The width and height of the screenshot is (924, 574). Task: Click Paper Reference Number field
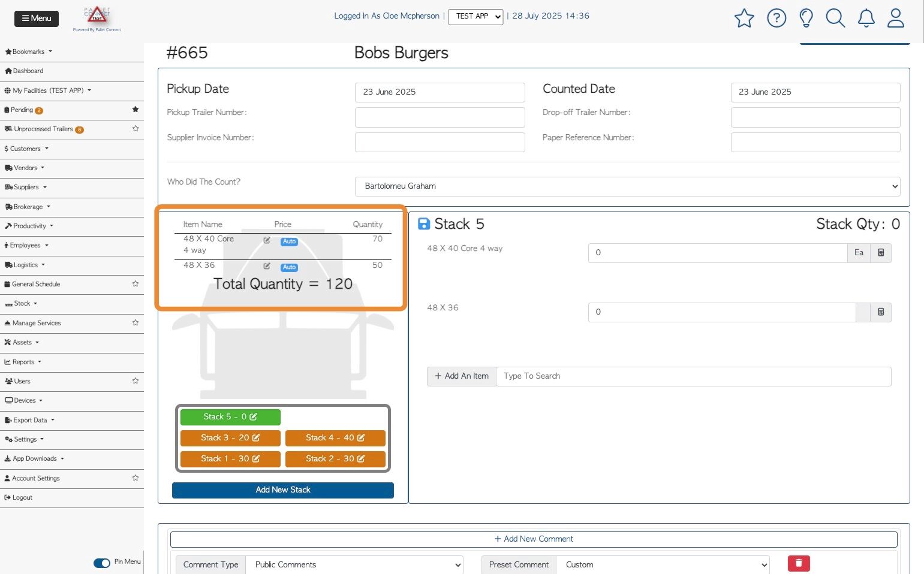[x=815, y=143]
